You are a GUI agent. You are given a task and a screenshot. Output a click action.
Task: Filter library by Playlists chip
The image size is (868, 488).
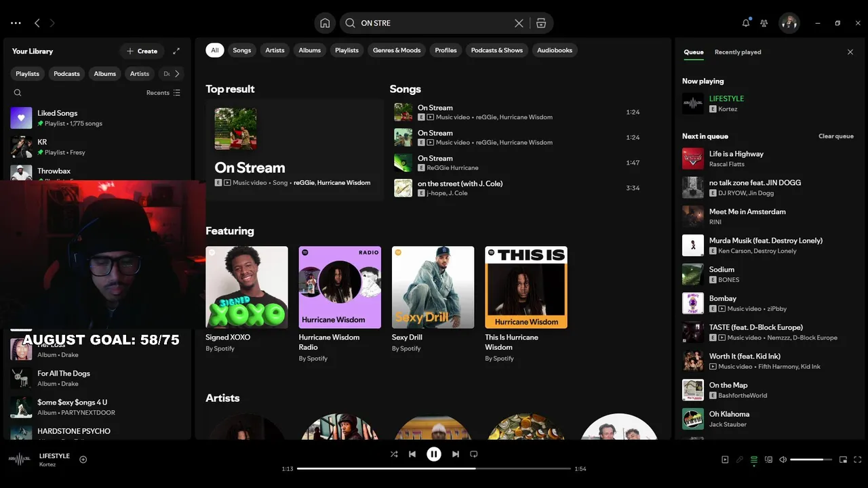click(28, 74)
